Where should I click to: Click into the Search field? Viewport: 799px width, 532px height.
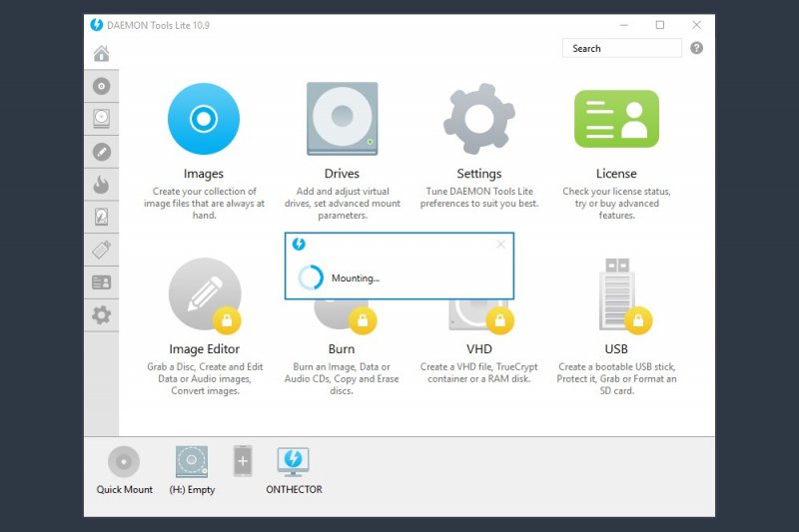[x=621, y=48]
